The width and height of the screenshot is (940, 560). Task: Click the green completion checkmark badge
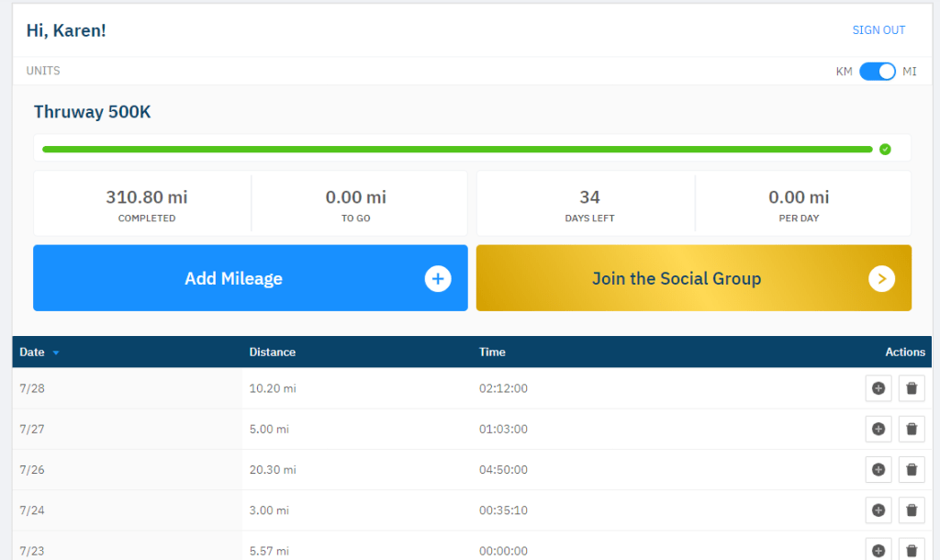click(885, 149)
